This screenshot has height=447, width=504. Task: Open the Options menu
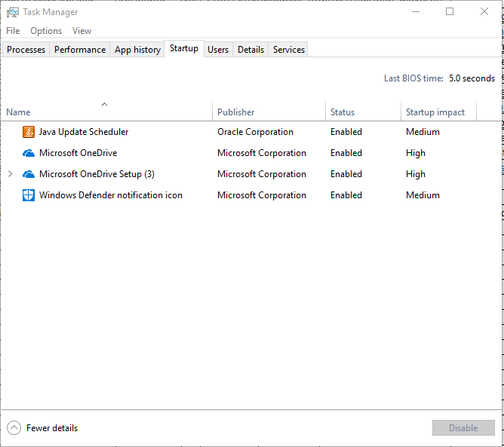(x=46, y=31)
